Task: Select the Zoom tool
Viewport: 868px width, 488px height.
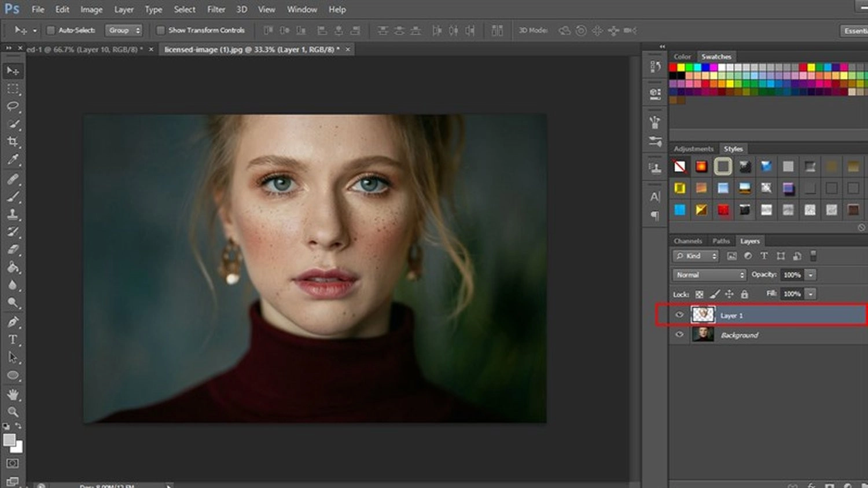Action: click(x=13, y=412)
